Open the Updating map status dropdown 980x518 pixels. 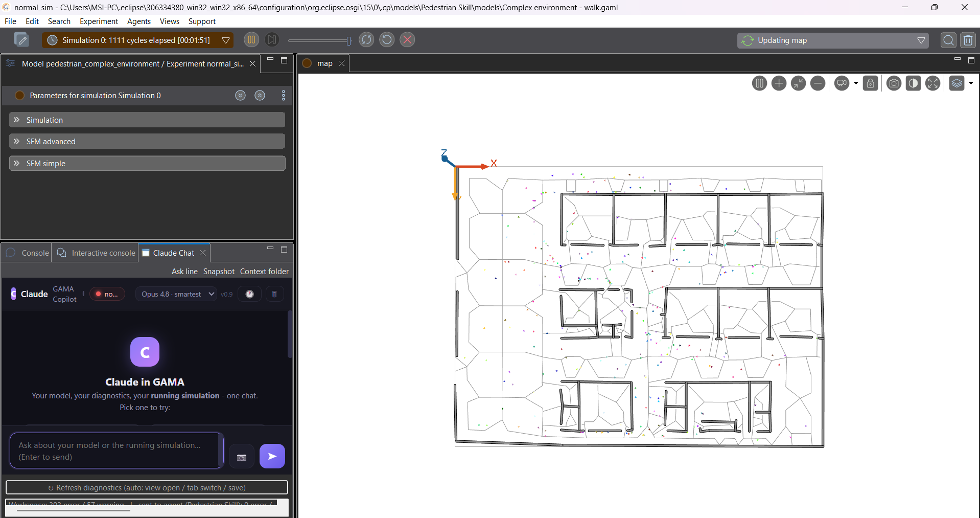921,40
